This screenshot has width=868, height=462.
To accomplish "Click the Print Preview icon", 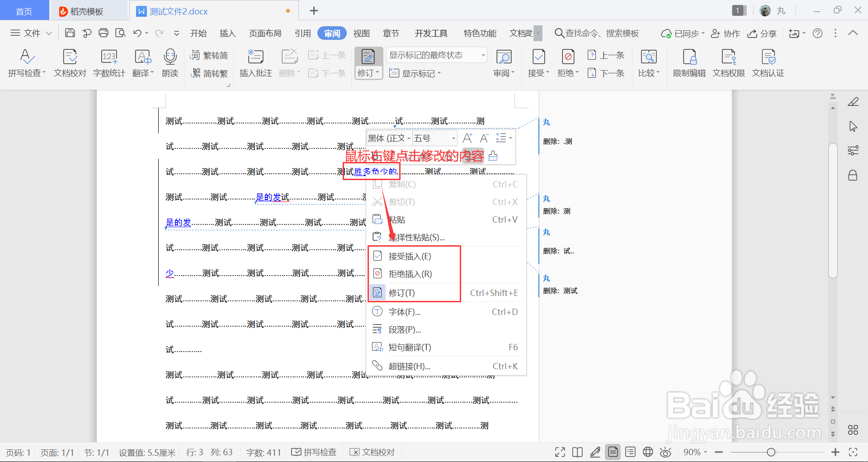I will 120,33.
